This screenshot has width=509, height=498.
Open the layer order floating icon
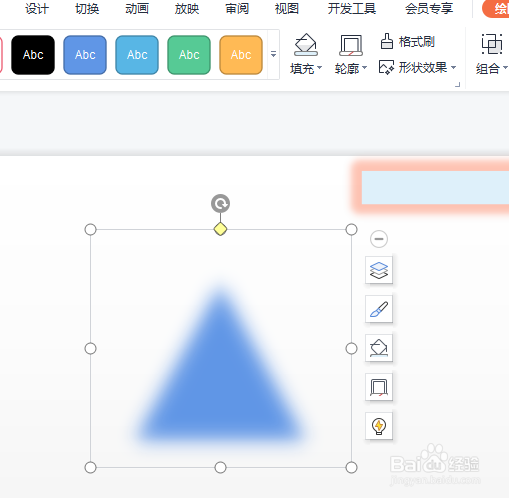pos(379,270)
